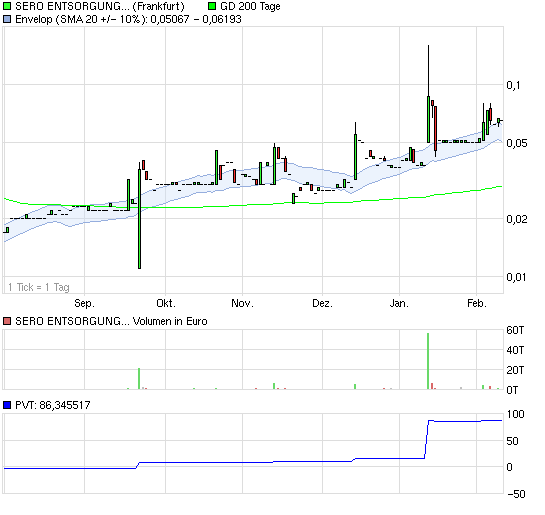545x515 pixels.
Task: Click the green SERO ENTSORGUNG legend swatch
Action: coord(7,6)
